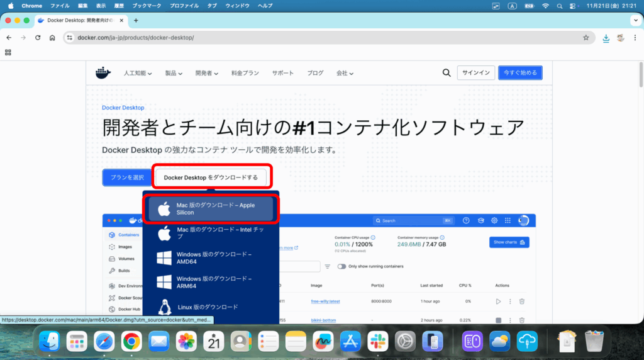Open Safari from the Dock
This screenshot has width=644, height=360.
[104, 342]
